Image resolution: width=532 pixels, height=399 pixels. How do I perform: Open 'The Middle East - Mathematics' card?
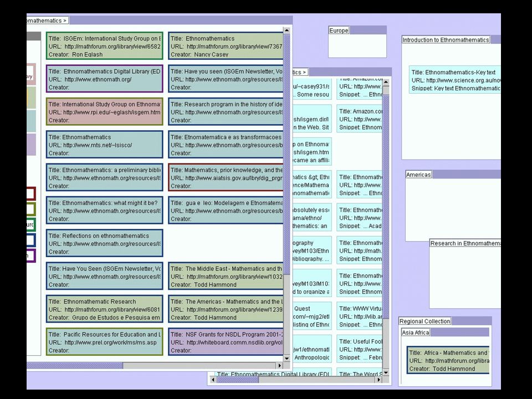pyautogui.click(x=226, y=276)
